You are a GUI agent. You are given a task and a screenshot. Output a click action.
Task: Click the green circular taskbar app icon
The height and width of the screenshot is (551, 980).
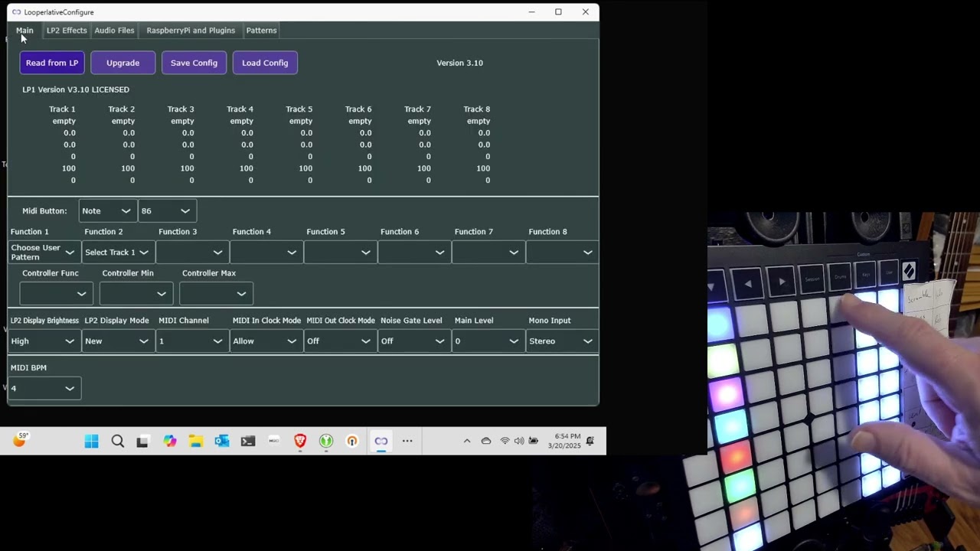[x=326, y=441]
